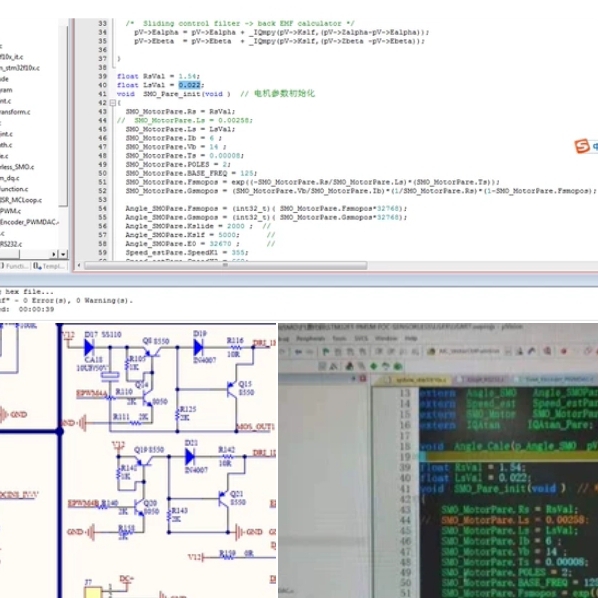Select the stm32f10x.c startup file in tree

[x=20, y=68]
